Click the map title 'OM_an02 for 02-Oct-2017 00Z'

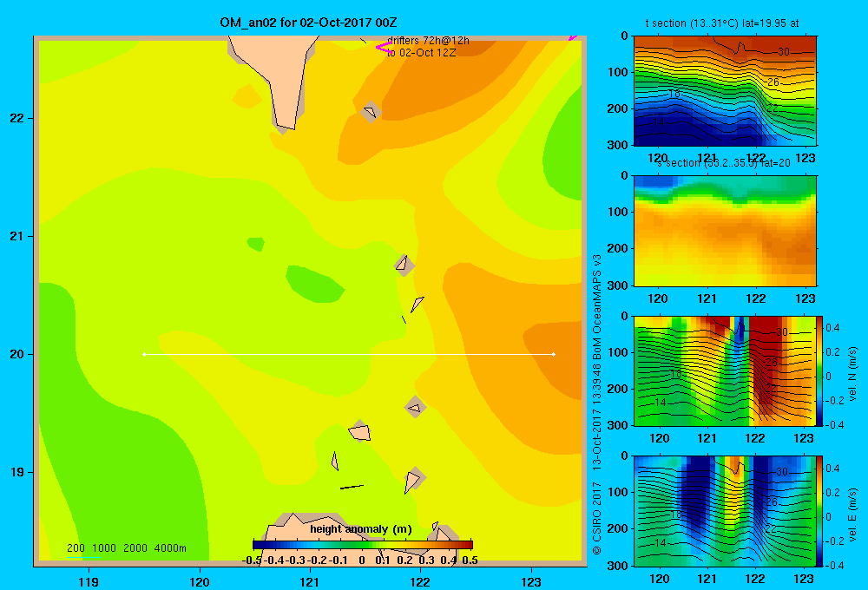pos(308,23)
